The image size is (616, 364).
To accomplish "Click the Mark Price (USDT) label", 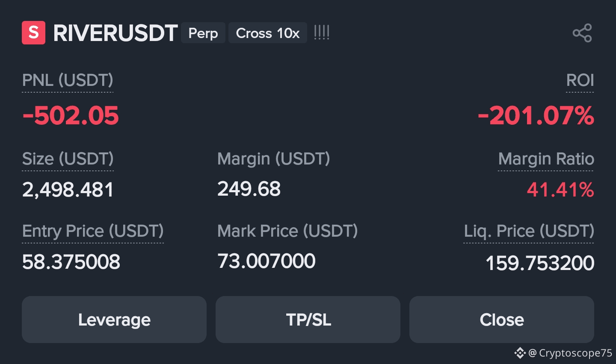I will pyautogui.click(x=287, y=231).
